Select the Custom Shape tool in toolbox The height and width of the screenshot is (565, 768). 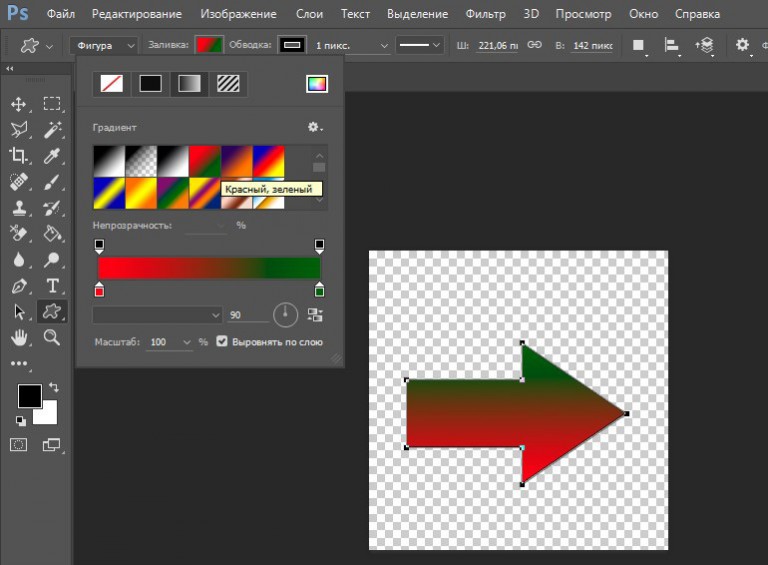52,311
